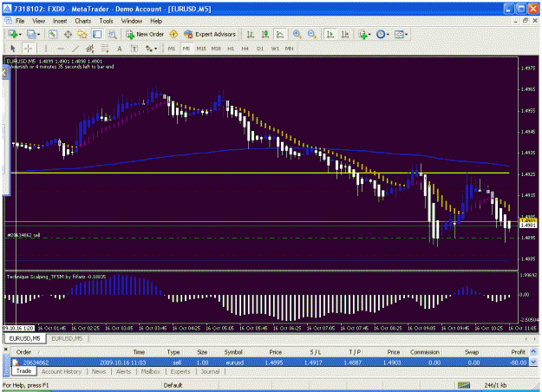Image resolution: width=542 pixels, height=392 pixels.
Task: Click the New Order button
Action: (x=145, y=34)
